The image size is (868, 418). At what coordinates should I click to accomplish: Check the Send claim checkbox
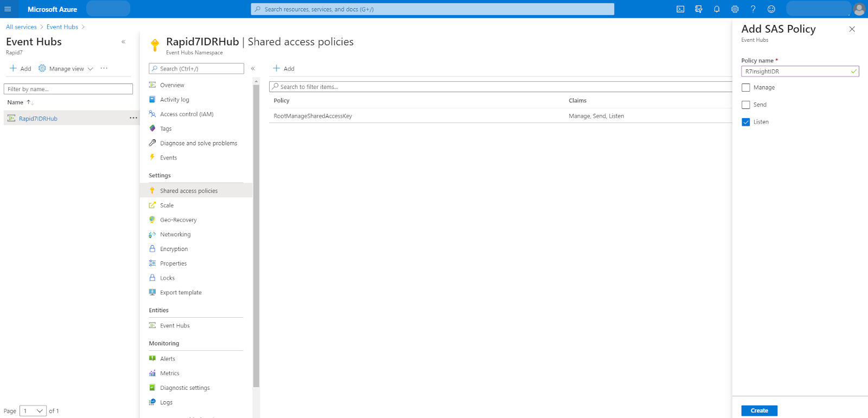tap(746, 105)
